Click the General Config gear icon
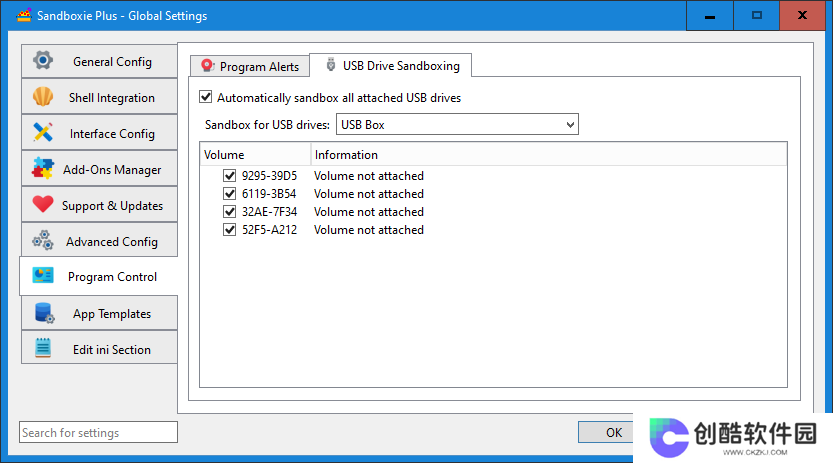833x463 pixels. tap(43, 61)
